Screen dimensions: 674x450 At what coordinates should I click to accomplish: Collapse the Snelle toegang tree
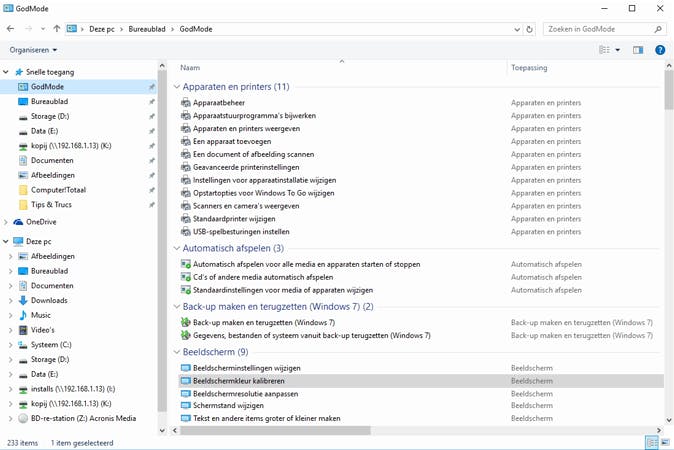point(7,72)
